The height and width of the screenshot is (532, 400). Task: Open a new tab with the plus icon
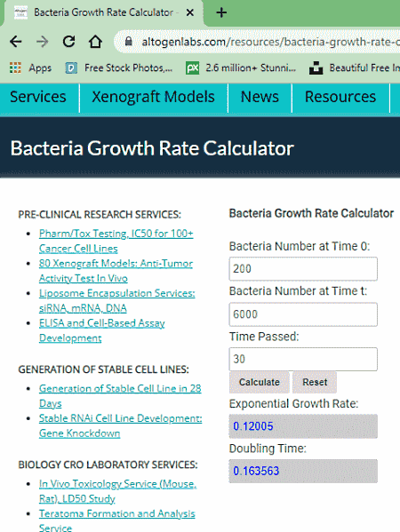click(x=221, y=13)
